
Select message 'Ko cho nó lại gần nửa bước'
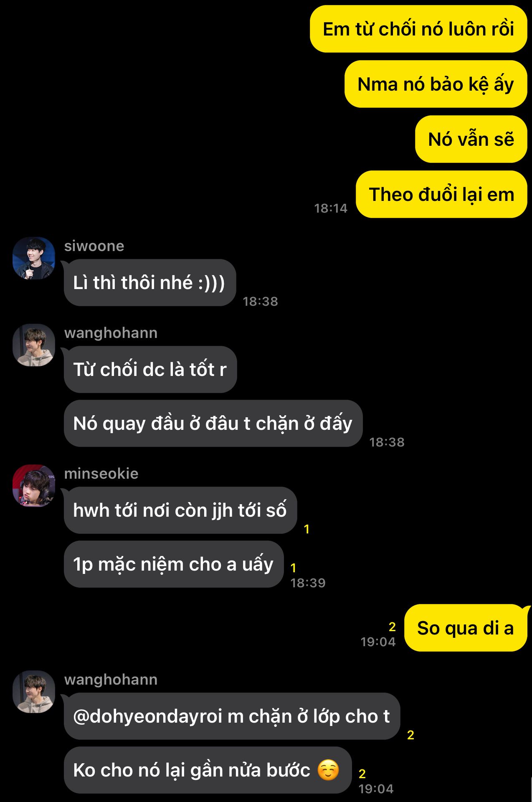point(208,770)
